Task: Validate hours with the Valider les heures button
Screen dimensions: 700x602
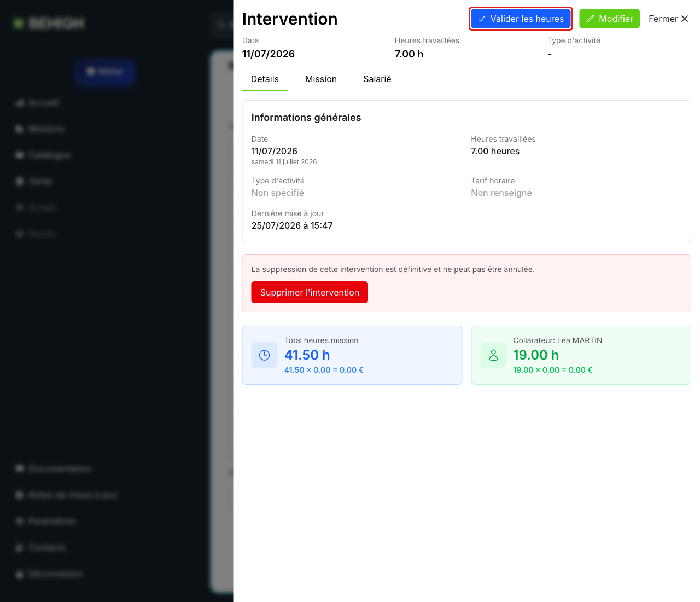Action: tap(521, 19)
